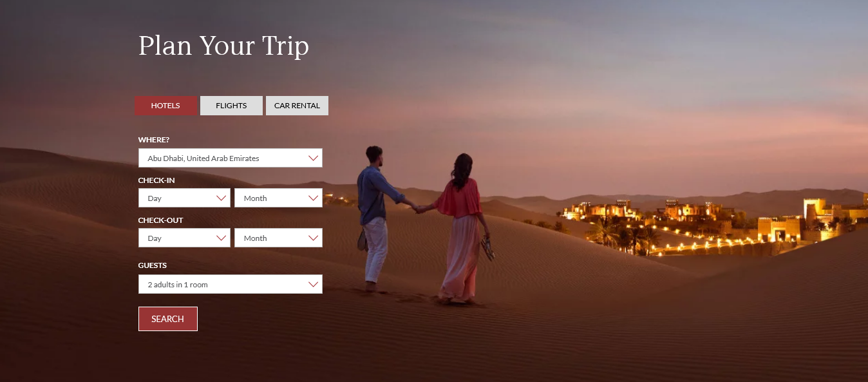Click the chevron arrow in the Where field

pos(314,158)
